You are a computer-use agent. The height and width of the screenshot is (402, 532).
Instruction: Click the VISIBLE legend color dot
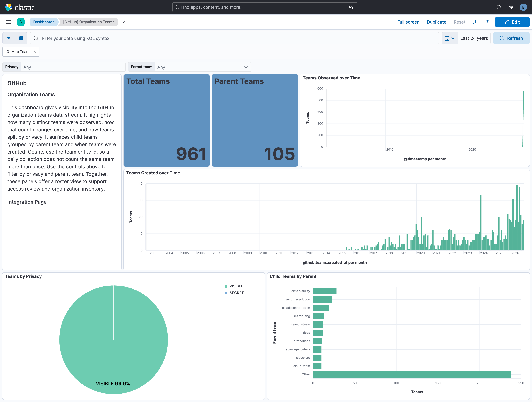[x=226, y=286]
